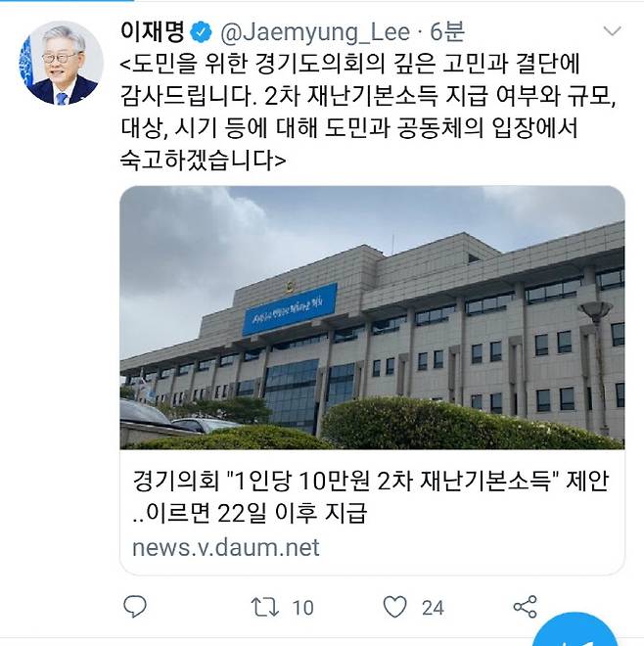
Task: Open the 경기도의회 building photo preview
Action: 372,318
